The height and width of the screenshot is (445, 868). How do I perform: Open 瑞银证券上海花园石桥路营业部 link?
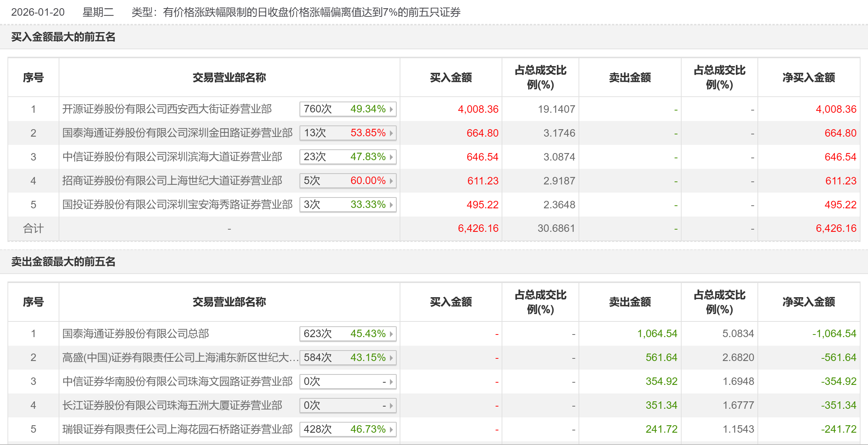(x=177, y=429)
